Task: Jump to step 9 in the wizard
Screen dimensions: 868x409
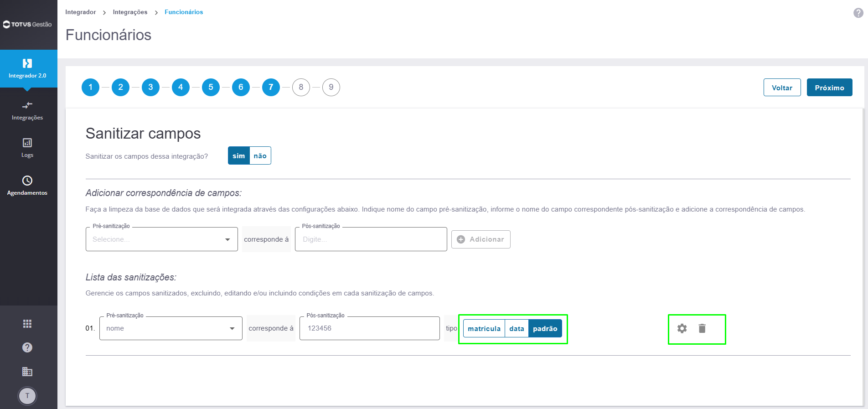Action: [331, 87]
